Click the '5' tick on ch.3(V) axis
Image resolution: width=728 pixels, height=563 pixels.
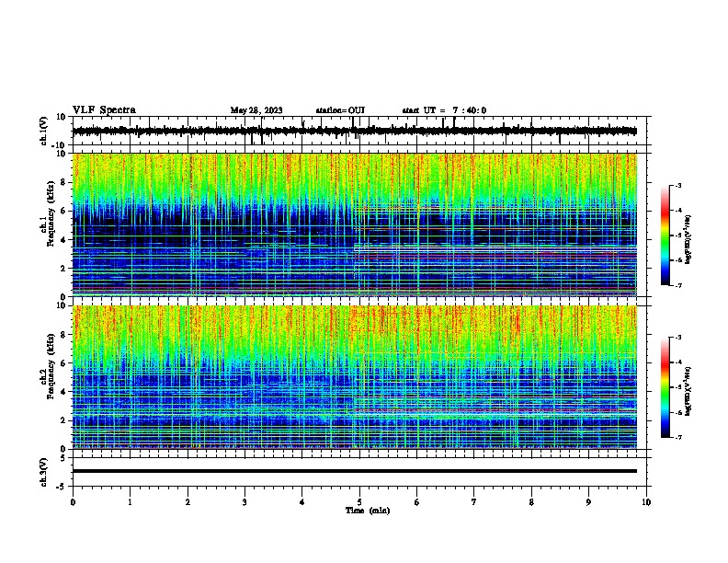63,458
